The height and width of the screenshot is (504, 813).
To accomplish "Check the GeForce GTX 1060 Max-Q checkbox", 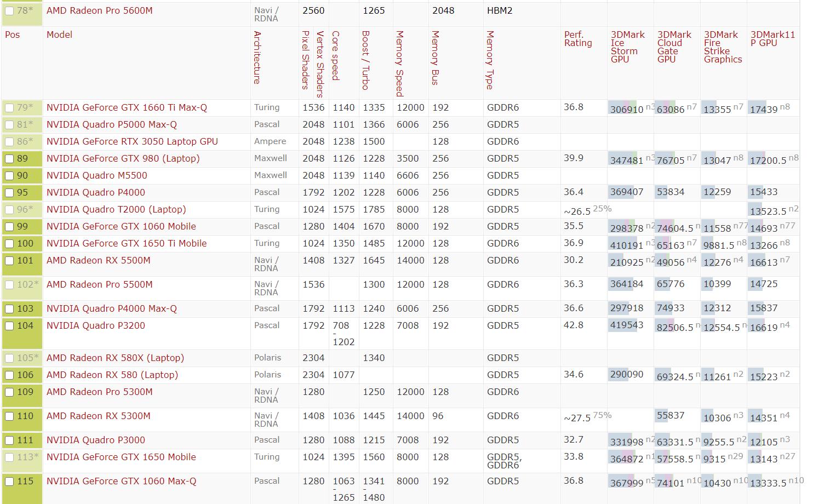I will pos(9,482).
